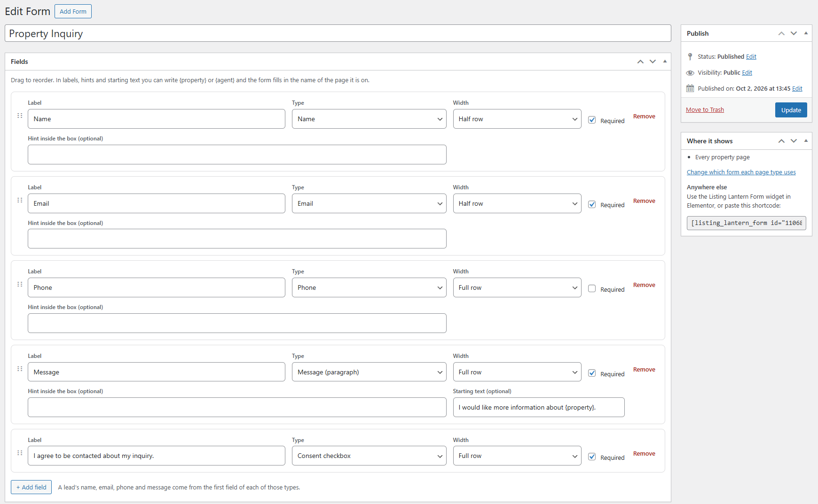818x504 pixels.
Task: Open the Type dropdown showing Message (paragraph)
Action: click(x=369, y=372)
